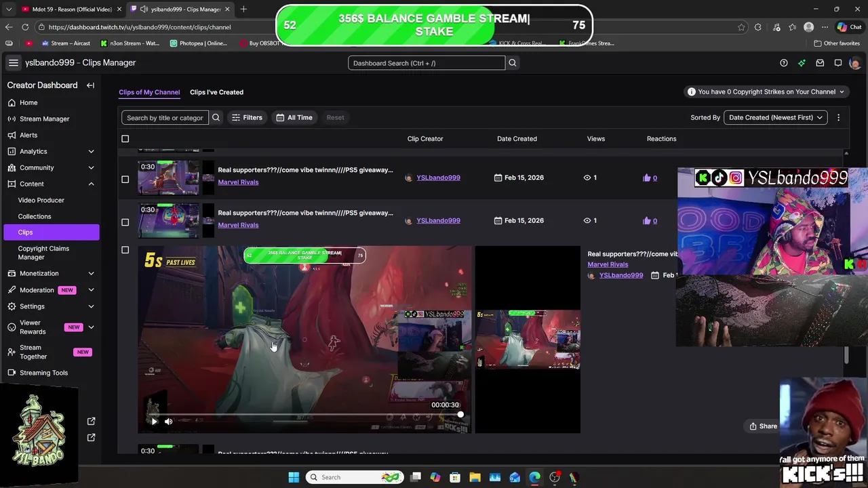The width and height of the screenshot is (868, 488).
Task: Open Photopea bookmark in bookmarks bar
Action: tap(199, 43)
